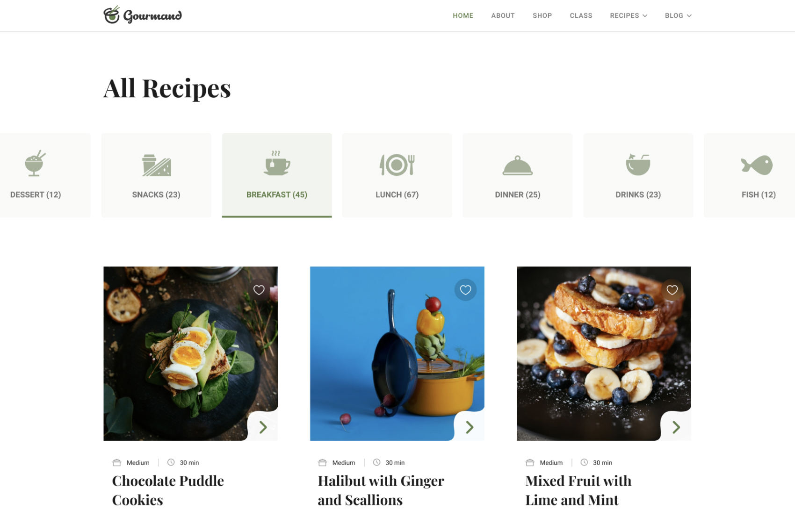Viewport: 795px width, 532px height.
Task: Open the Blog dropdown menu
Action: (x=678, y=15)
